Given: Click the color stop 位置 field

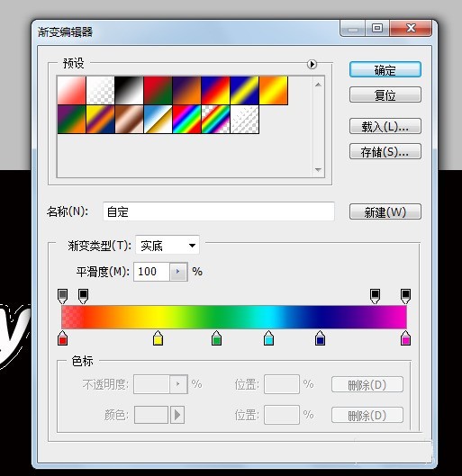Looking at the screenshot, I should pos(282,415).
